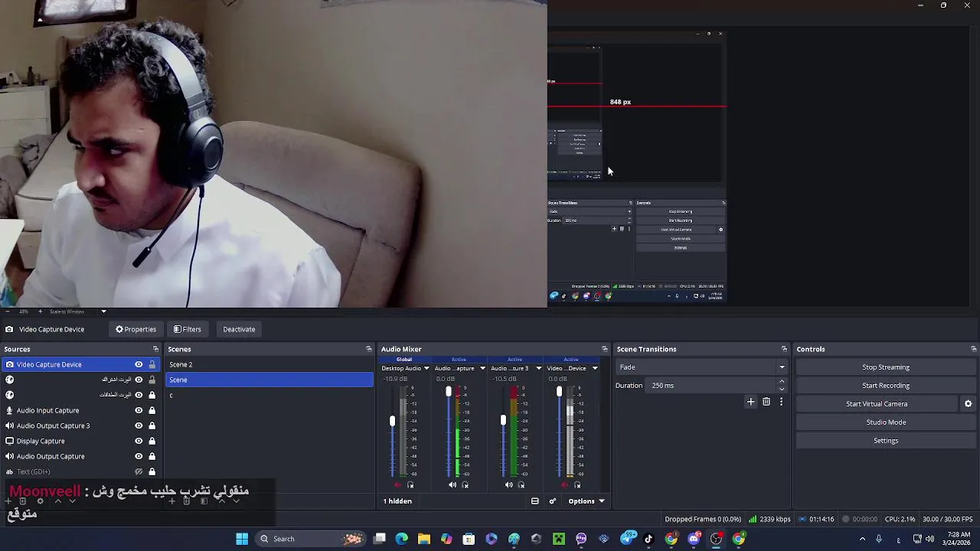This screenshot has width=980, height=551.
Task: Open Desktop Audio channel dropdown menu
Action: [x=426, y=368]
